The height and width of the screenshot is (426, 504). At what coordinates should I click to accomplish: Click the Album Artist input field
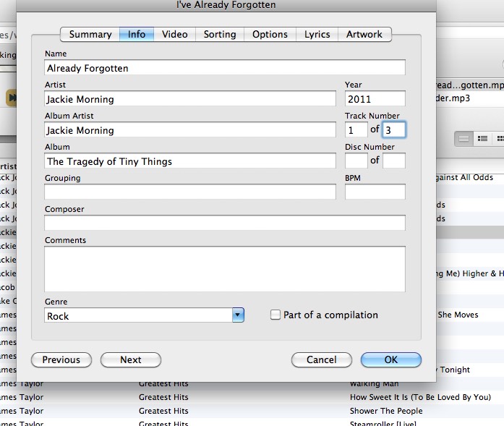coord(190,130)
